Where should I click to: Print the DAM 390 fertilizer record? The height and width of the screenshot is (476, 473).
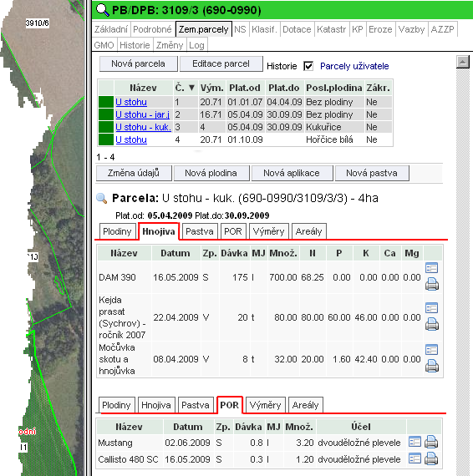[432, 284]
